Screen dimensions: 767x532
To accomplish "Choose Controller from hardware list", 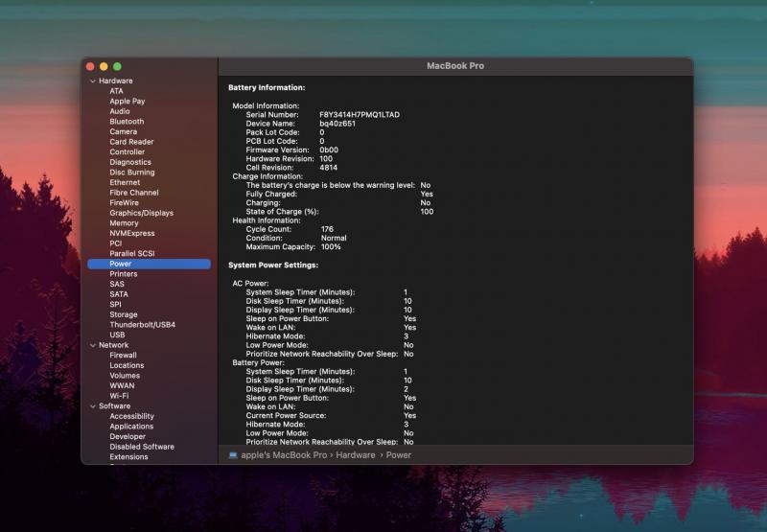I will (128, 152).
